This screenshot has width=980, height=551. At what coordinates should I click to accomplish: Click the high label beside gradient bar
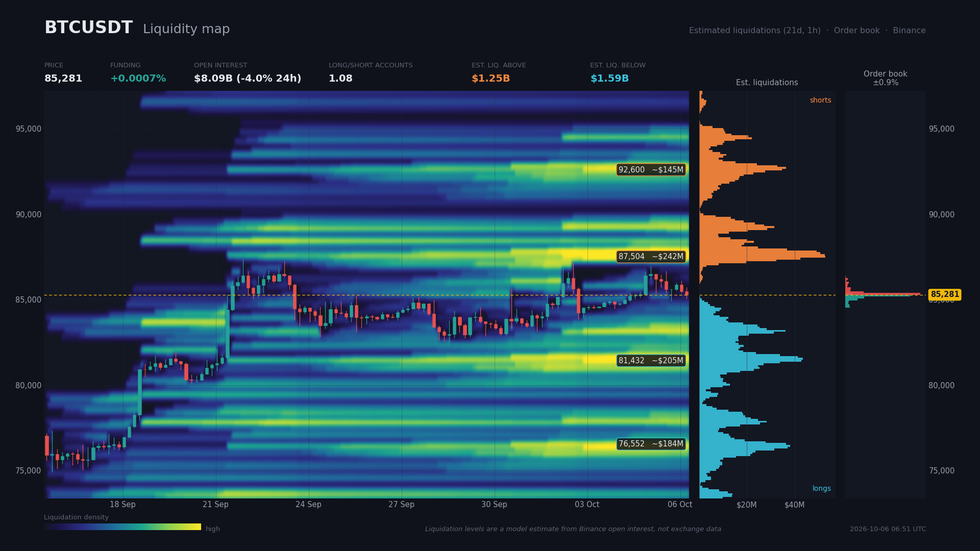coord(213,529)
